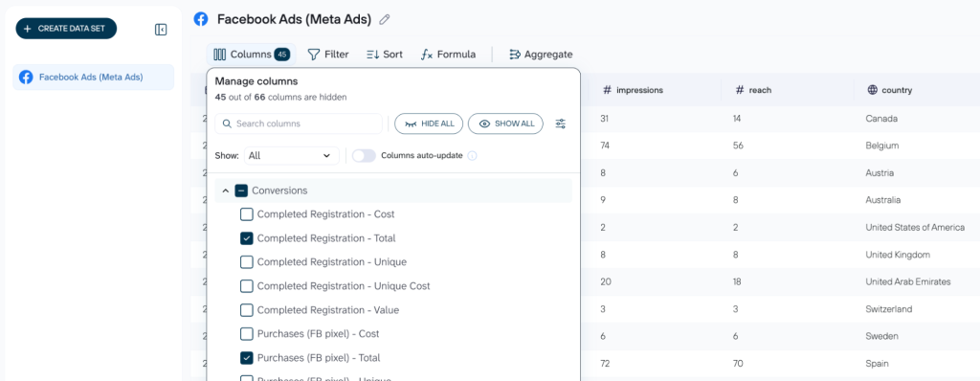Viewport: 980px width, 381px height.
Task: Click the United Arab Emirates cell
Action: pyautogui.click(x=908, y=282)
